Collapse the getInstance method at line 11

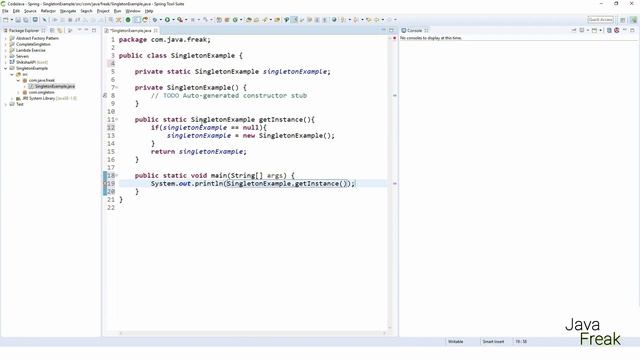pos(117,120)
